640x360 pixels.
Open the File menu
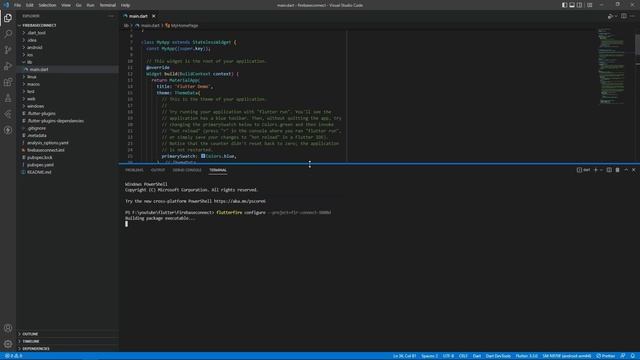(x=17, y=5)
